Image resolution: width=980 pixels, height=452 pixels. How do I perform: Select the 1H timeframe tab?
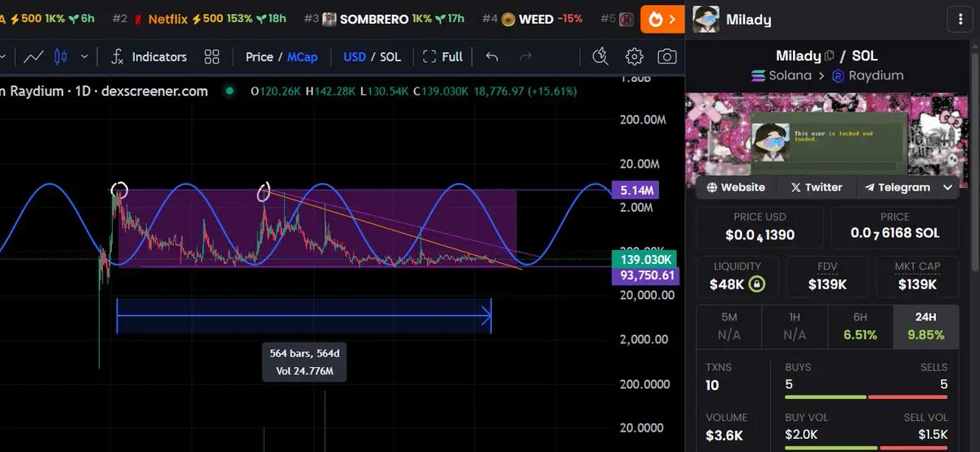pyautogui.click(x=795, y=327)
